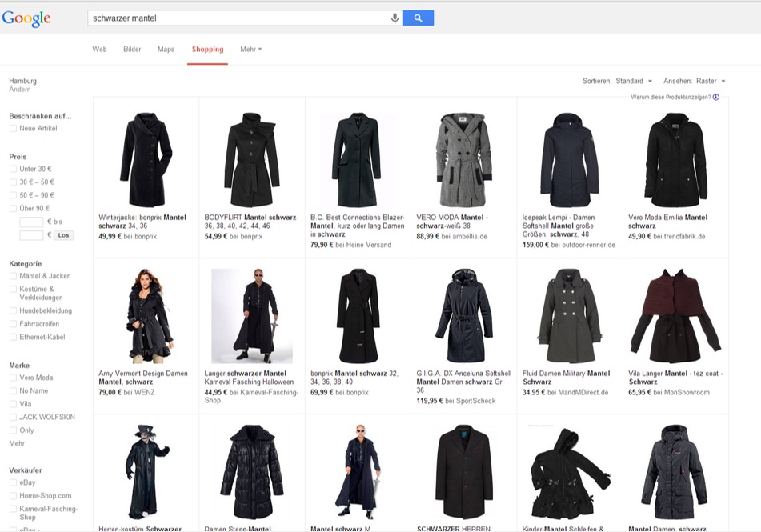Screen dimensions: 761x532
Task: Click the blue search magnifier button
Action: click(418, 18)
